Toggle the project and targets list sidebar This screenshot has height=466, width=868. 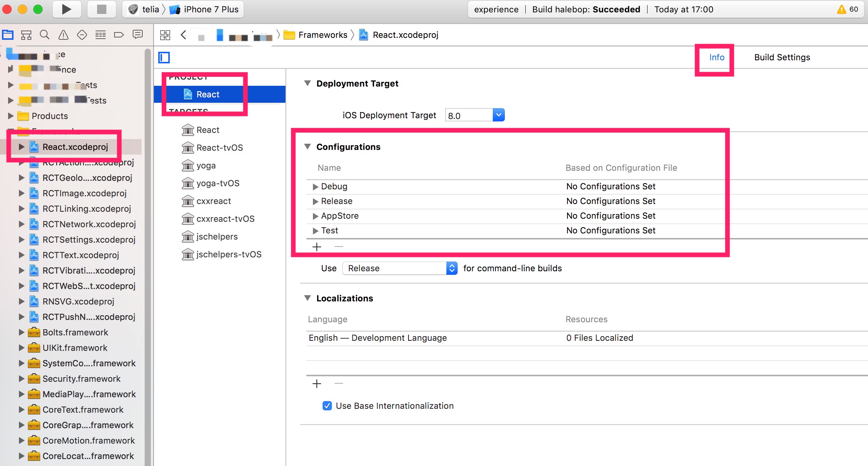[x=164, y=58]
